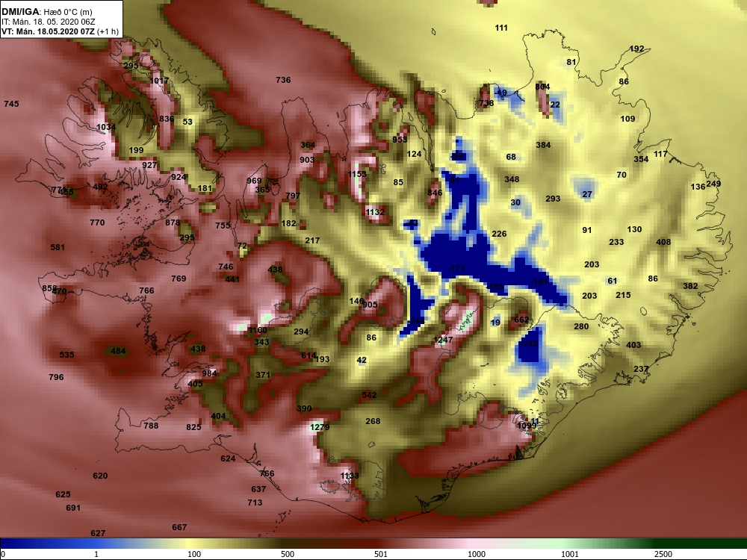Pick the map value "1247"
Viewport: 747px width, 560px height.
[443, 340]
